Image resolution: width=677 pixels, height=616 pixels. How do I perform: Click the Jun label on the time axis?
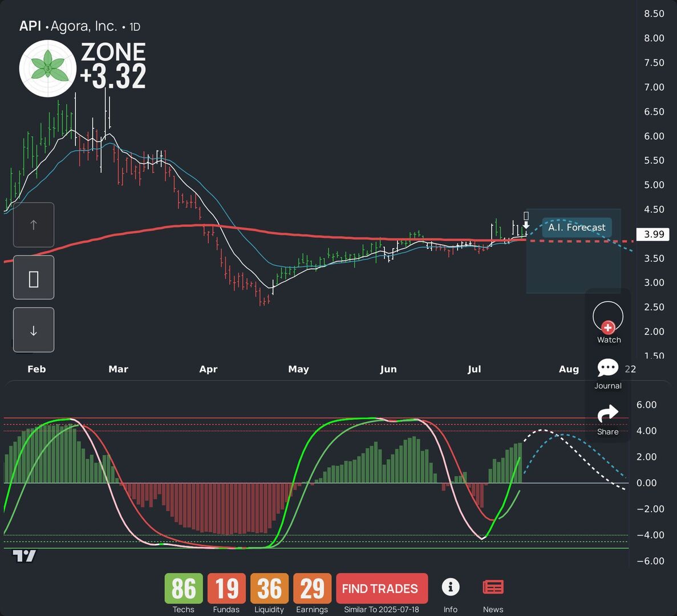[x=388, y=369]
